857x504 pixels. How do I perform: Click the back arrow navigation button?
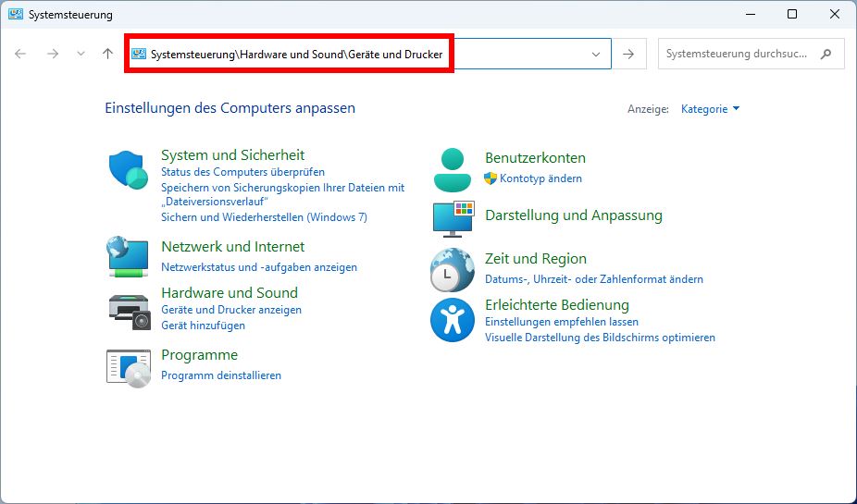(20, 54)
